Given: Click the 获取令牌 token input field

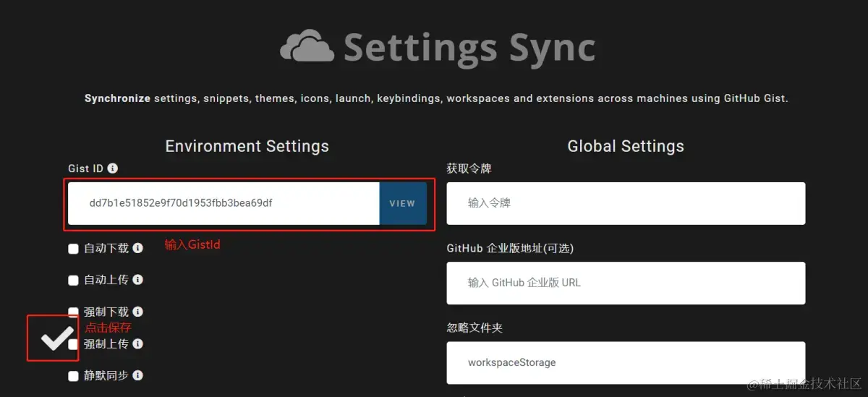Looking at the screenshot, I should (x=626, y=203).
